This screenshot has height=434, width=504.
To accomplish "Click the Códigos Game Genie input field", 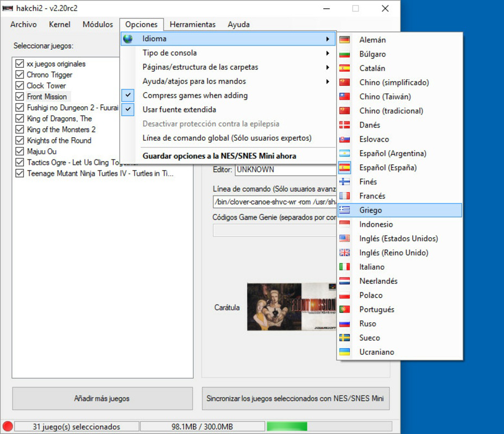I will pyautogui.click(x=274, y=230).
